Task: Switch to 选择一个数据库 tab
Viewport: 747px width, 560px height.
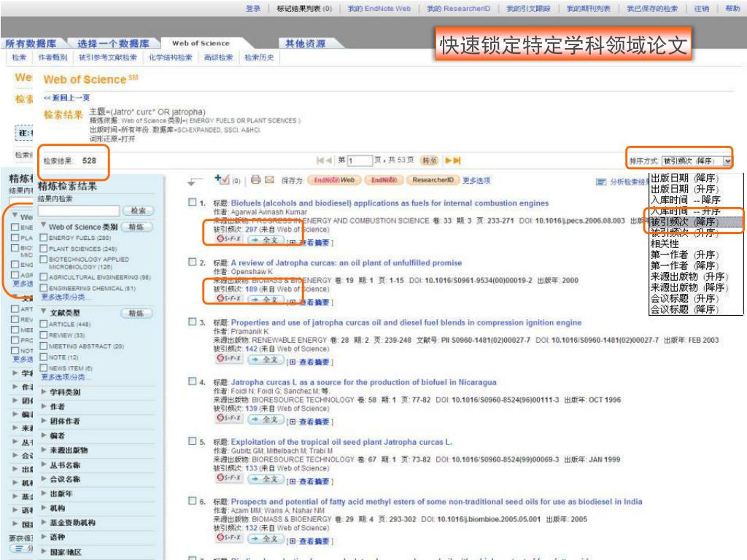Action: [113, 43]
